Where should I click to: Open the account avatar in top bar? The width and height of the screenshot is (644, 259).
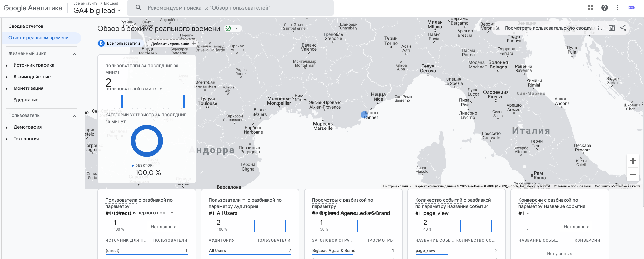coord(631,8)
